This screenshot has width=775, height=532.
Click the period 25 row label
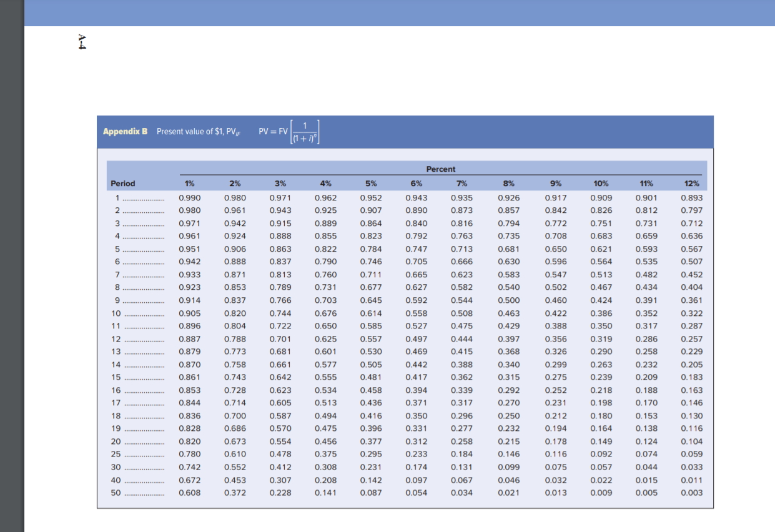click(117, 454)
